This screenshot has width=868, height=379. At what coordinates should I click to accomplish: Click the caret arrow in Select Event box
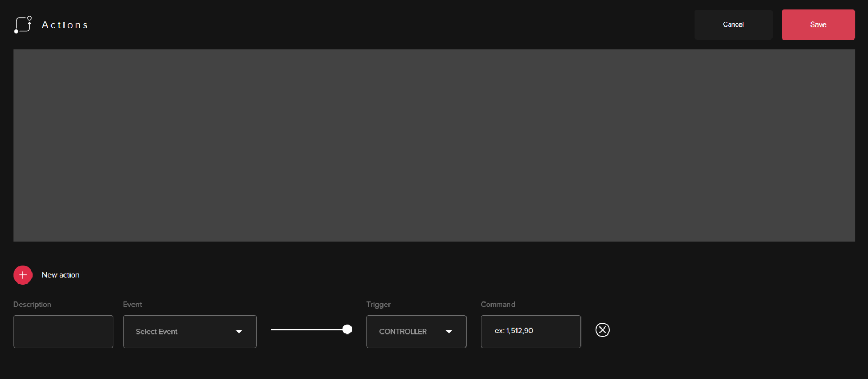239,332
